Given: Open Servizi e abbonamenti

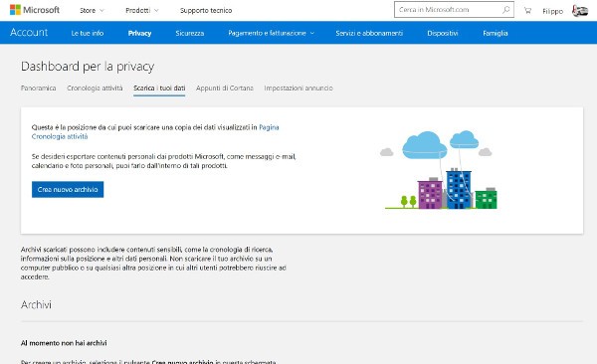Looking at the screenshot, I should (x=369, y=33).
